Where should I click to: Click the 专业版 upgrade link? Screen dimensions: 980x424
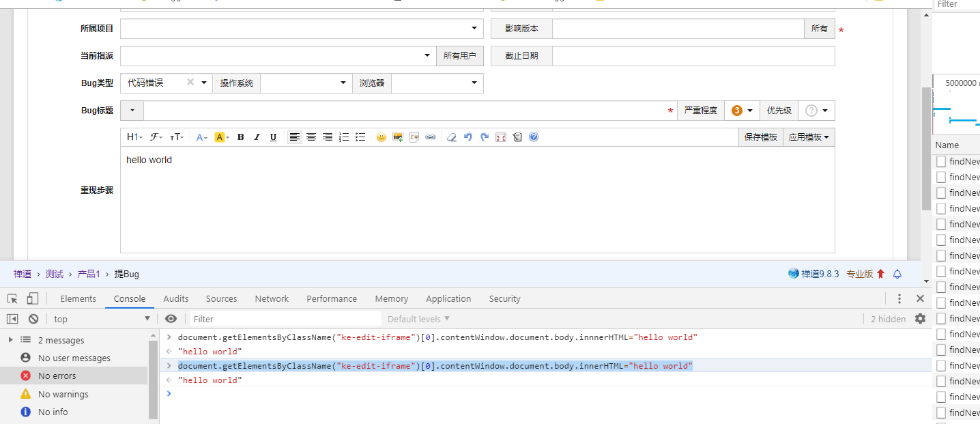(x=860, y=274)
